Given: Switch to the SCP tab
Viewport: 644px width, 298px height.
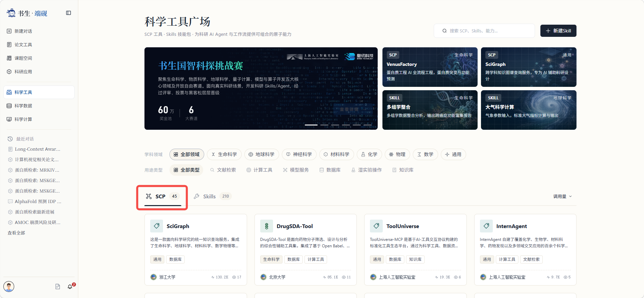Looking at the screenshot, I should pos(163,196).
